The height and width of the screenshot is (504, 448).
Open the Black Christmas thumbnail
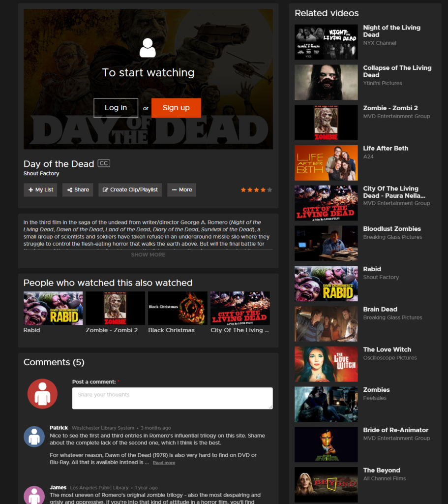pyautogui.click(x=178, y=308)
